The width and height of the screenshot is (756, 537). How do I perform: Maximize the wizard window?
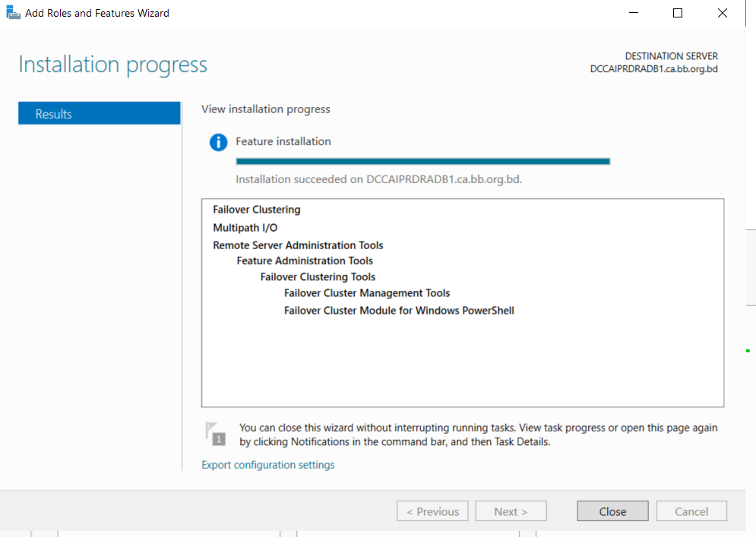(678, 13)
